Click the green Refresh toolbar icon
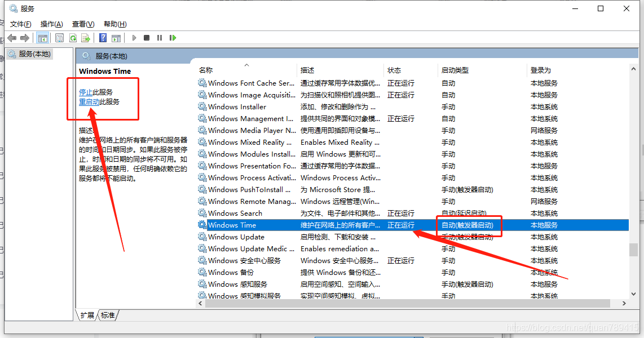This screenshot has width=644, height=338. pyautogui.click(x=73, y=38)
